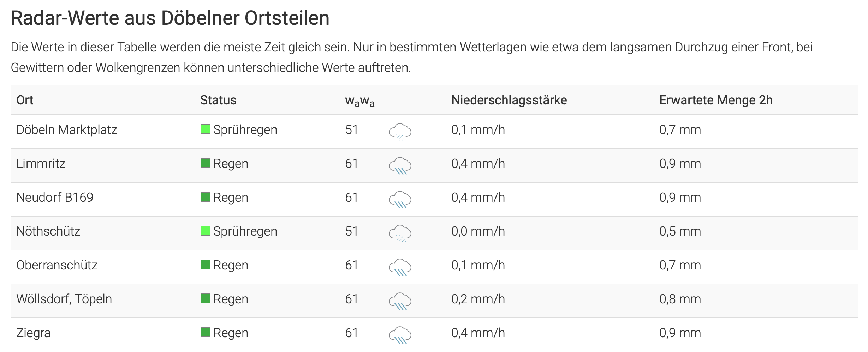868x352 pixels.
Task: Click the 0,5 mm expected amount for Nöthschütz
Action: [x=680, y=231]
